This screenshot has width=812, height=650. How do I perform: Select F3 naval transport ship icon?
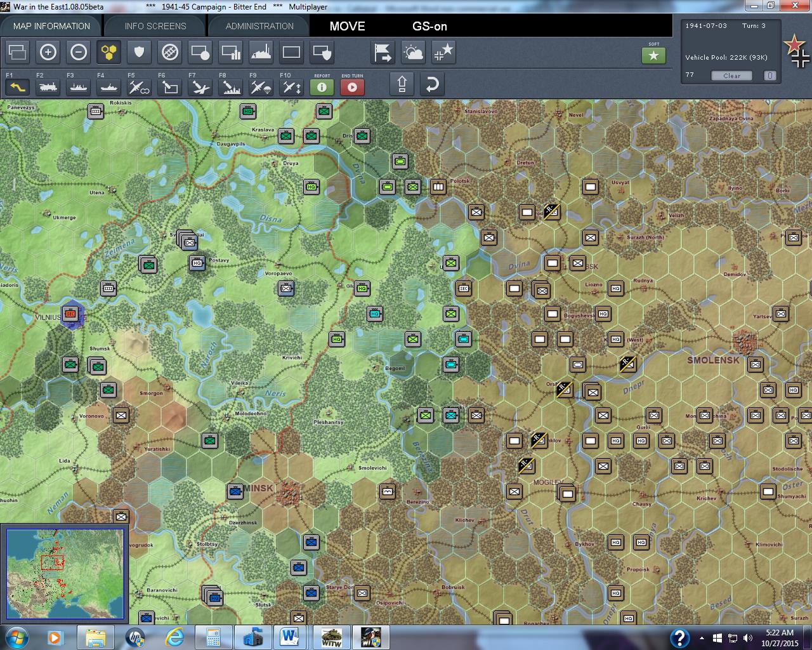(x=79, y=86)
